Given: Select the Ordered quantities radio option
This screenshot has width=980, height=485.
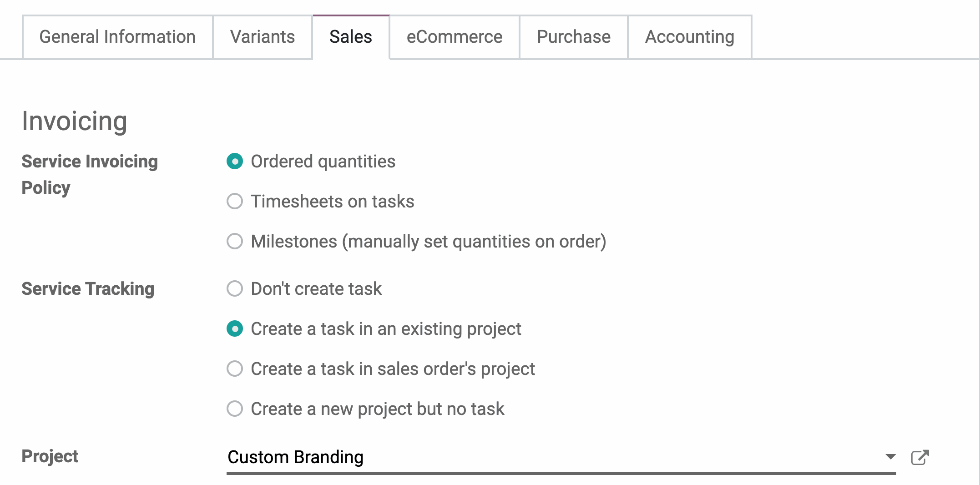Looking at the screenshot, I should (235, 162).
